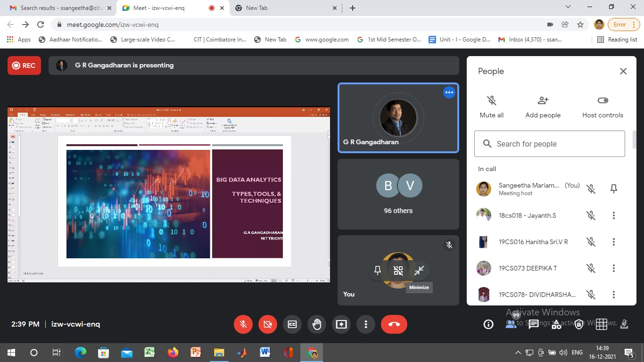The width and height of the screenshot is (644, 362).
Task: Click the raise hand icon
Action: click(x=316, y=324)
